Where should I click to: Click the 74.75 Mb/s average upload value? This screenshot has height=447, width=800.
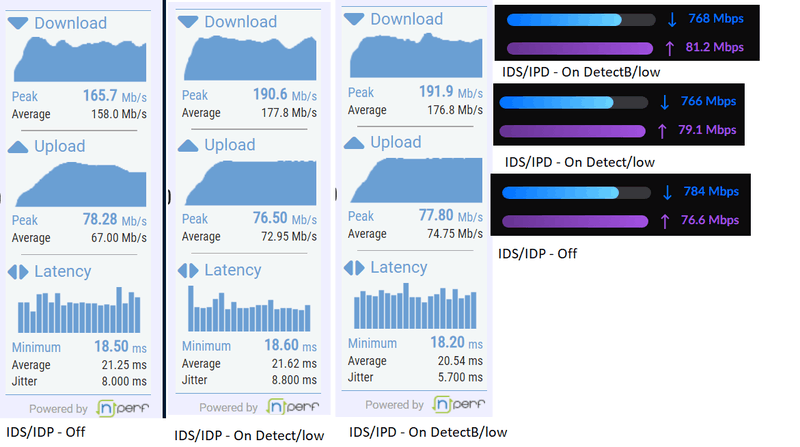tap(455, 234)
